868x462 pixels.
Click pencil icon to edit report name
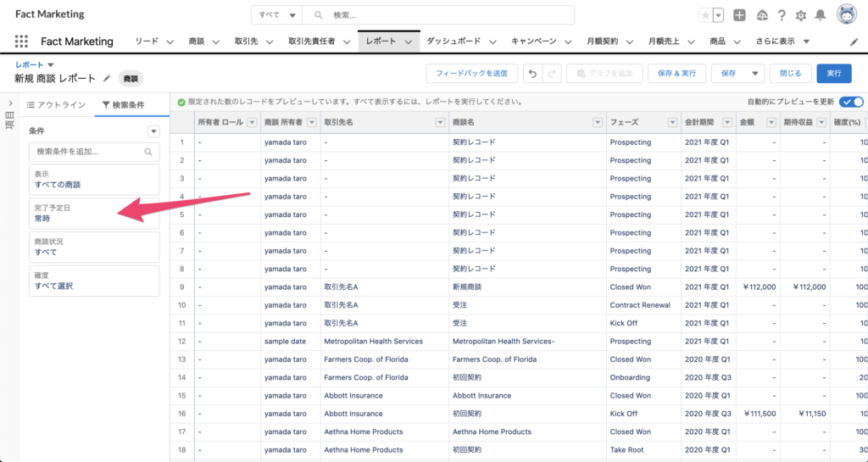(107, 78)
